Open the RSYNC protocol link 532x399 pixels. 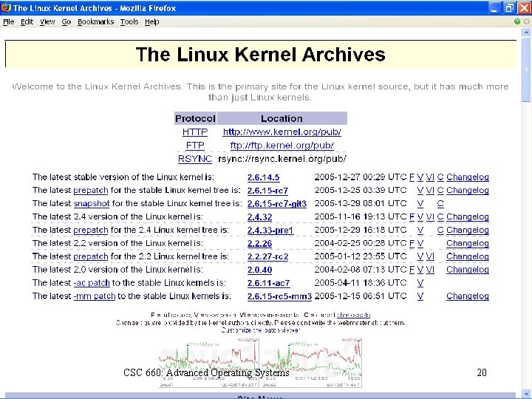click(x=195, y=159)
